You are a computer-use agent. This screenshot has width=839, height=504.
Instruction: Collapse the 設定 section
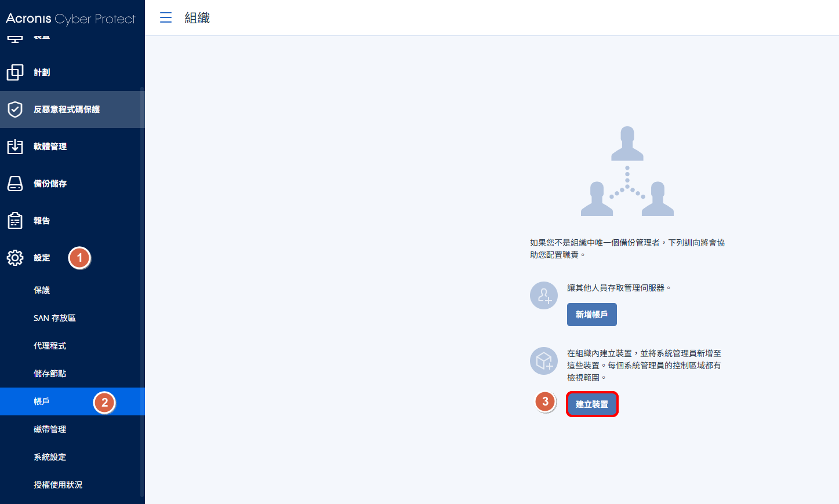[72, 258]
